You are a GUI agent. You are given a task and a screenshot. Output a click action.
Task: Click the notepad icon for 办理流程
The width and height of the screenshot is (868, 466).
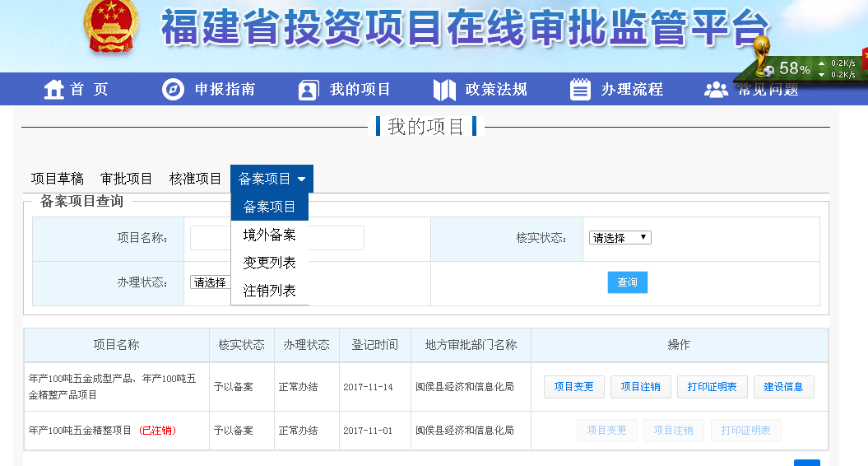point(580,89)
